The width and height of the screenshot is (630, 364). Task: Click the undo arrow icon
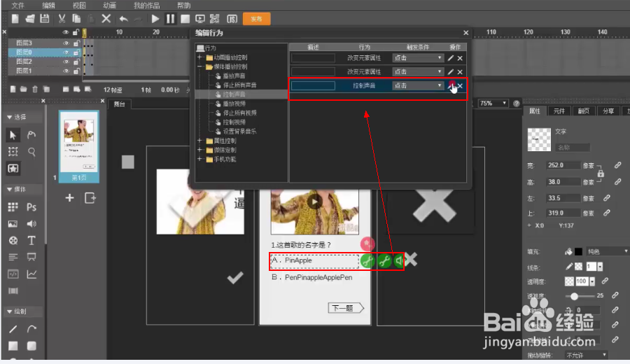(x=124, y=19)
